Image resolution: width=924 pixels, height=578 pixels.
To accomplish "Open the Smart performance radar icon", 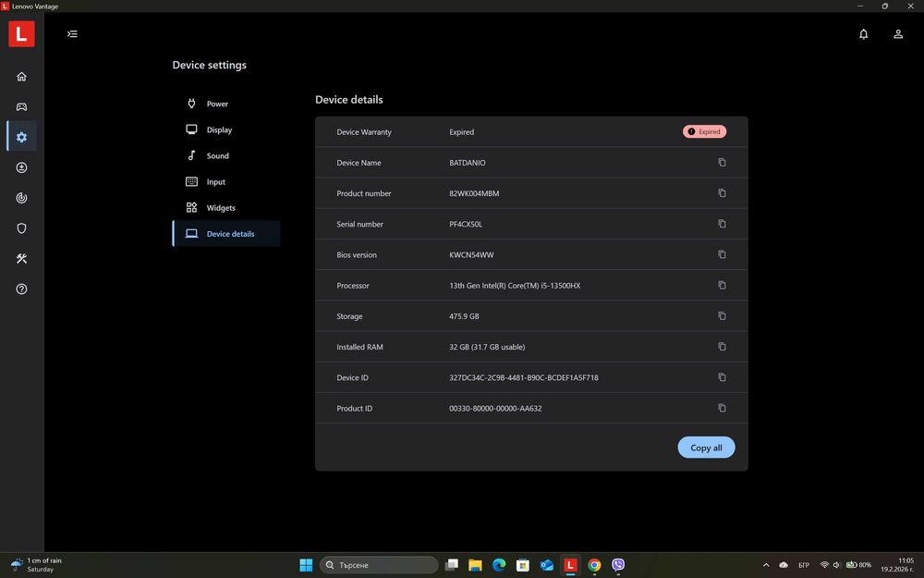I will click(x=22, y=198).
